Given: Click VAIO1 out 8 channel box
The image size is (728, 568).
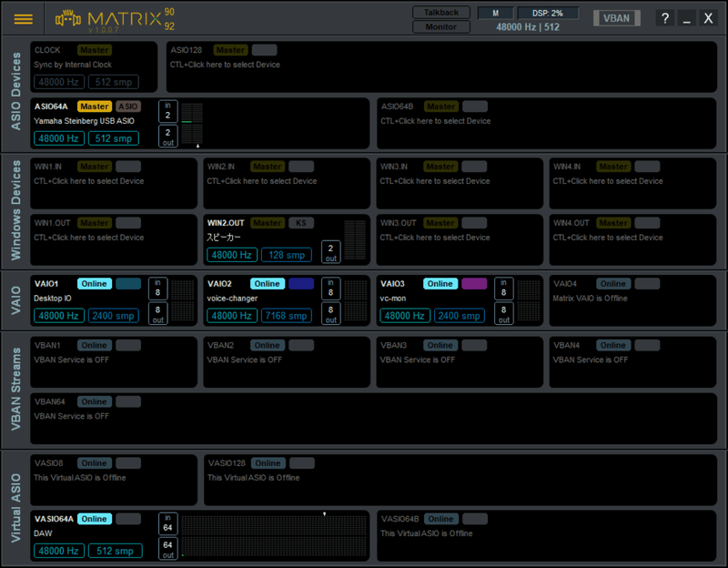Looking at the screenshot, I should click(x=157, y=313).
